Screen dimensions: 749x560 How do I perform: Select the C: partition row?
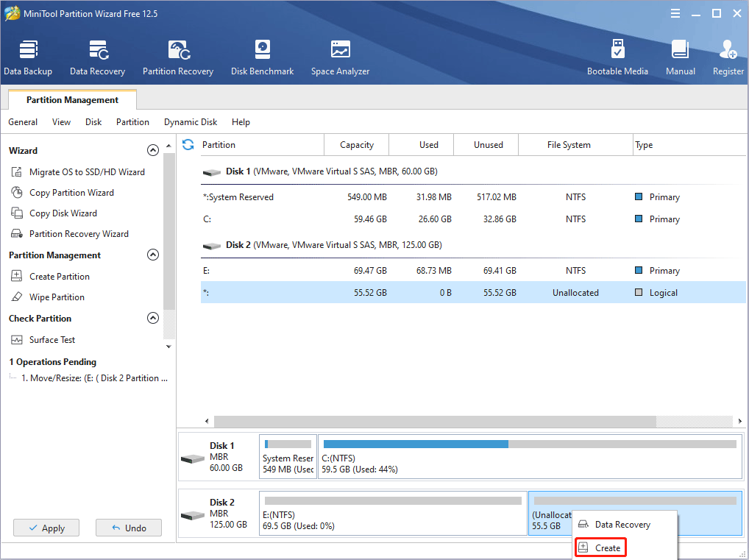473,219
